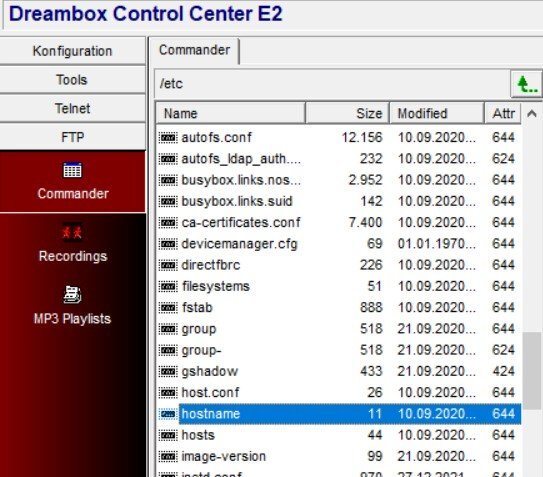The image size is (543, 477).
Task: Sort file list by Name column
Action: coord(230,113)
